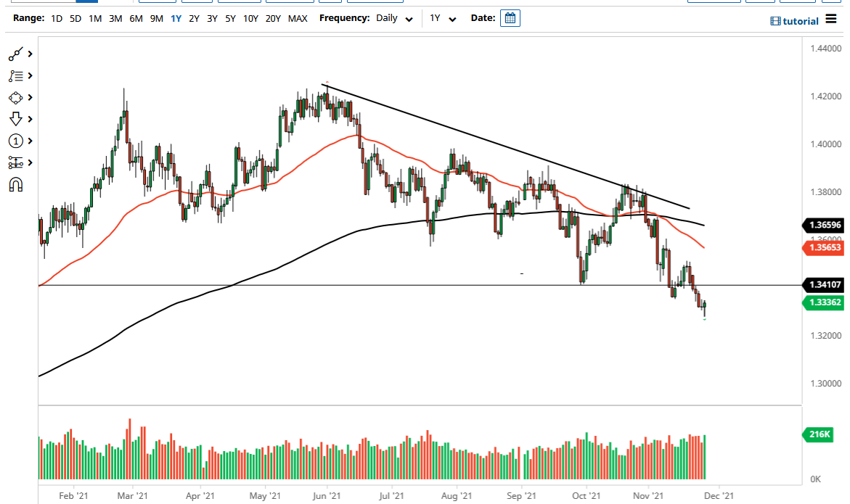Select the 5D range button
Image resolution: width=850 pixels, height=504 pixels.
point(75,18)
